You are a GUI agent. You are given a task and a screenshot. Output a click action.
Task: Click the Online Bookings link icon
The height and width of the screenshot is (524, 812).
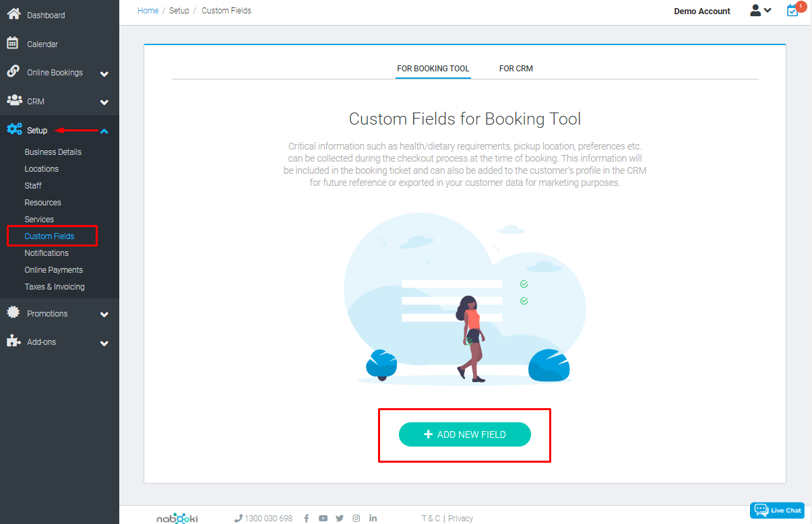click(x=12, y=72)
